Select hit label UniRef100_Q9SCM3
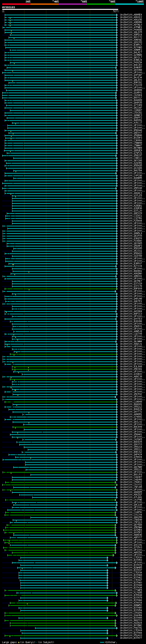Screen dimensions: 146x644 pyautogui.click(x=131, y=42)
